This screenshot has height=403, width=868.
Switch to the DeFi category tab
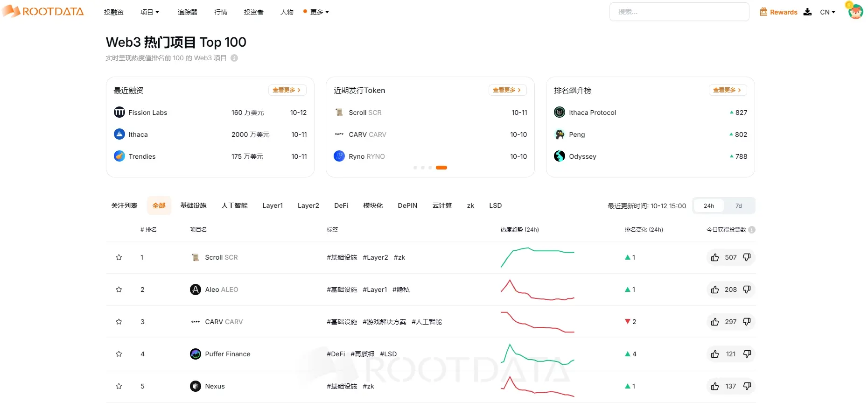(341, 205)
